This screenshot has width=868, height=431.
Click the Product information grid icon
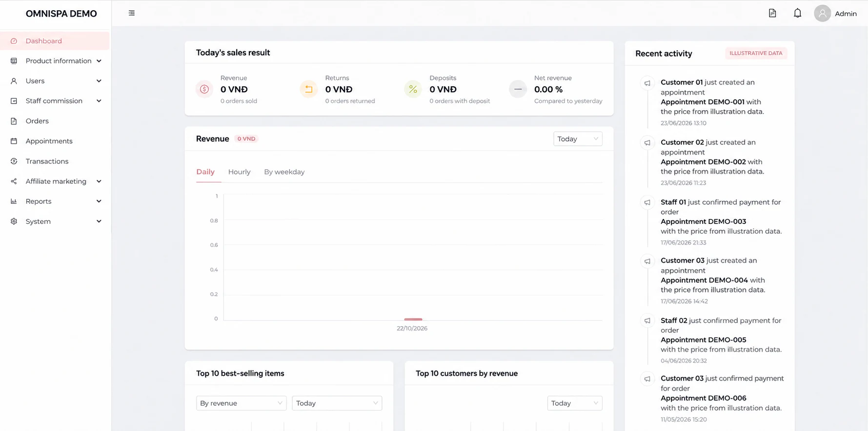click(14, 61)
